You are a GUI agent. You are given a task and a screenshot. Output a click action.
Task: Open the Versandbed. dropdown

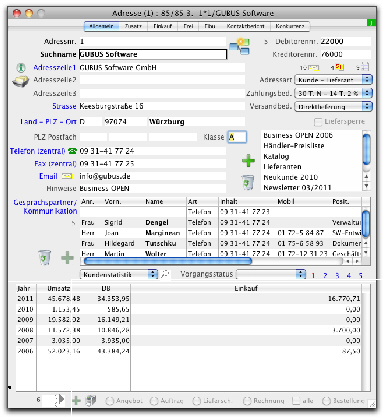point(333,107)
